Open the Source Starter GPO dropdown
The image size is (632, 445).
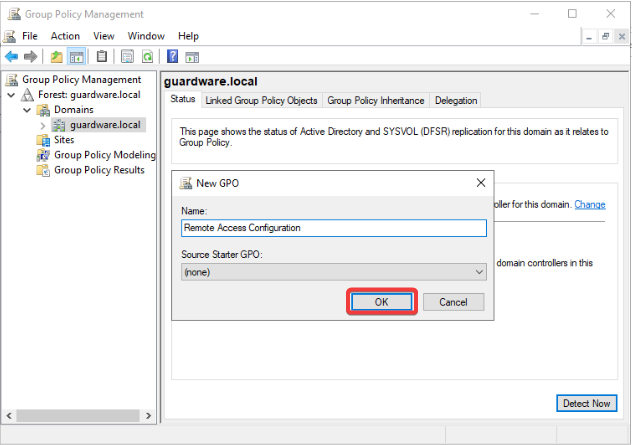[334, 272]
